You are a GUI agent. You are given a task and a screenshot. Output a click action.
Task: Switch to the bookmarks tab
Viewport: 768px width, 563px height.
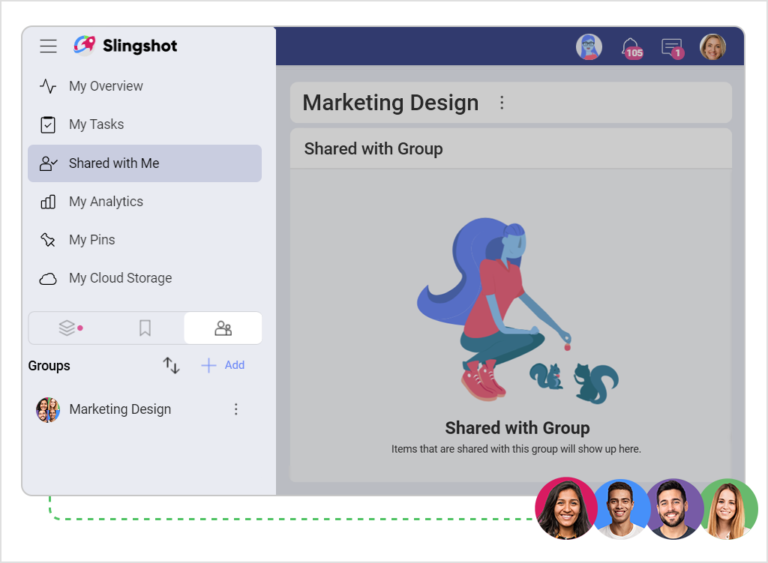(x=145, y=328)
